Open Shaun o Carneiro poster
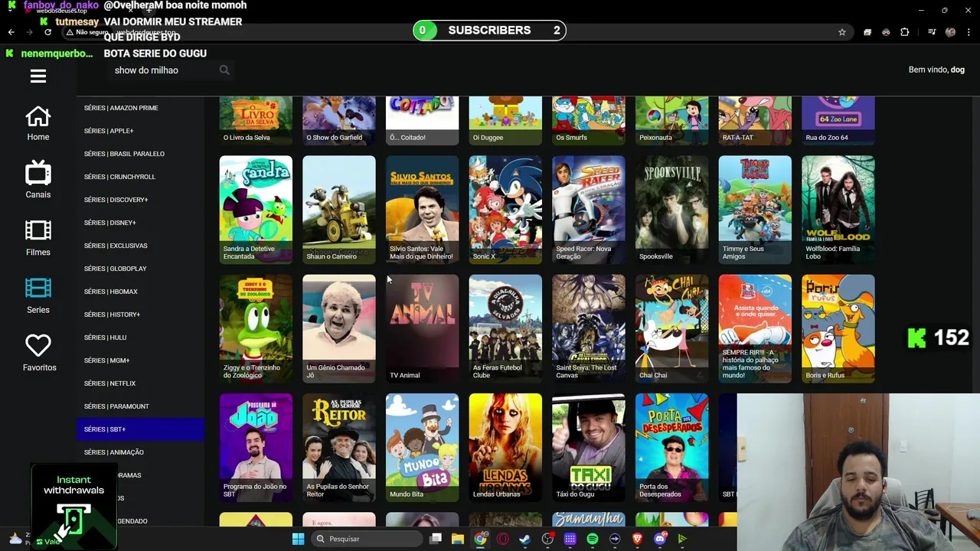 (339, 210)
